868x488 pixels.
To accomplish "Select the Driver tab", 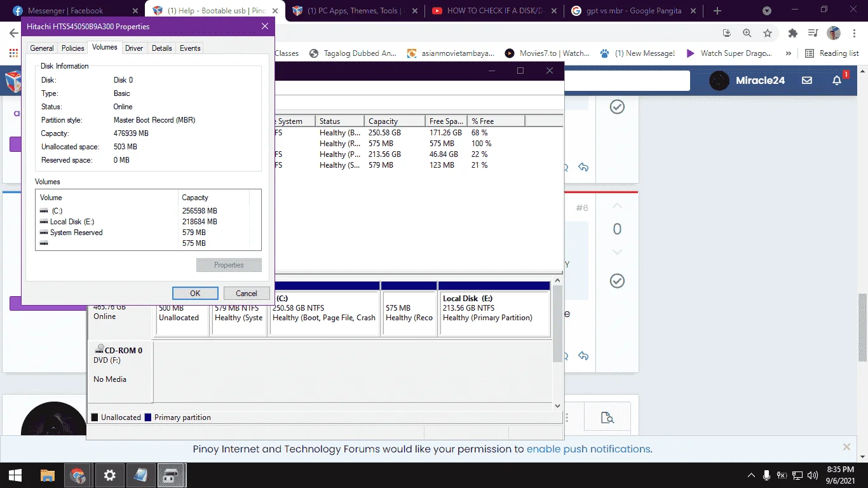I will (134, 48).
